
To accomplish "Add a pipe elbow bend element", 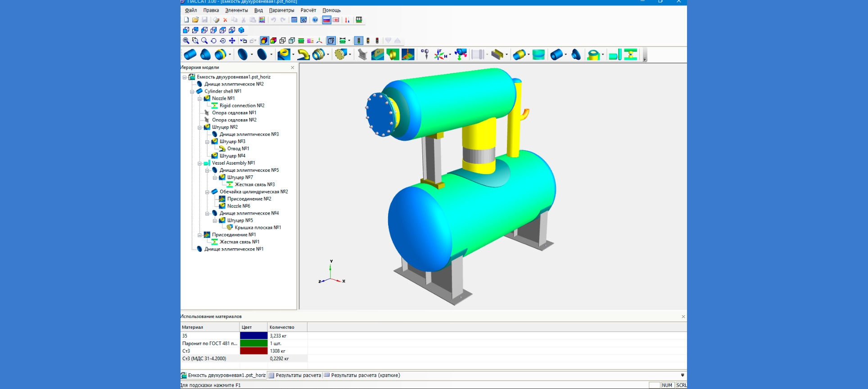I will coord(303,55).
